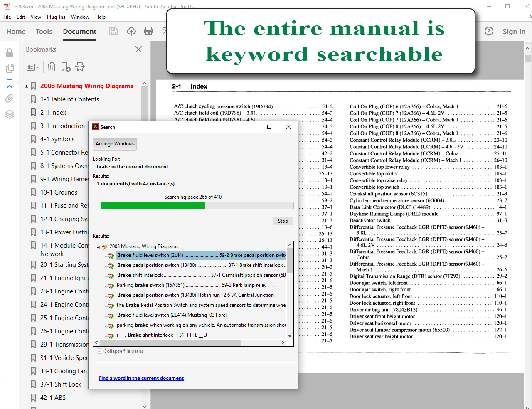The image size is (532, 409).
Task: Go to the 2-1 Index bookmark
Action: (x=53, y=113)
